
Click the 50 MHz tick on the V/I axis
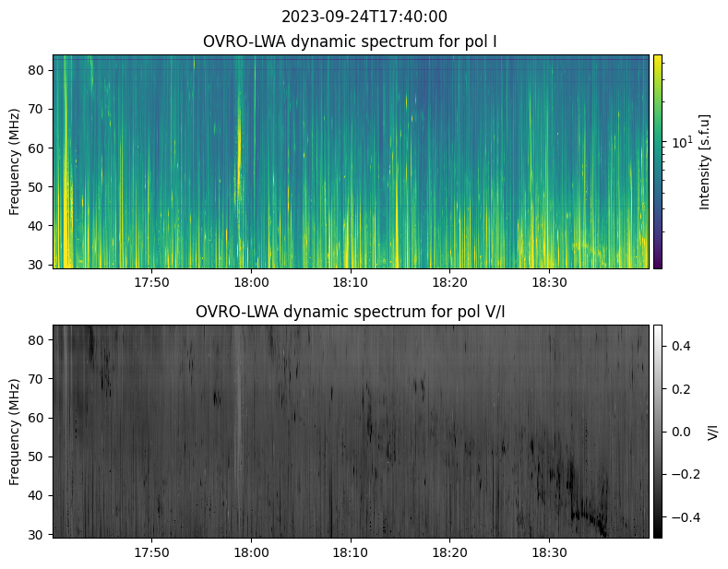[40, 456]
